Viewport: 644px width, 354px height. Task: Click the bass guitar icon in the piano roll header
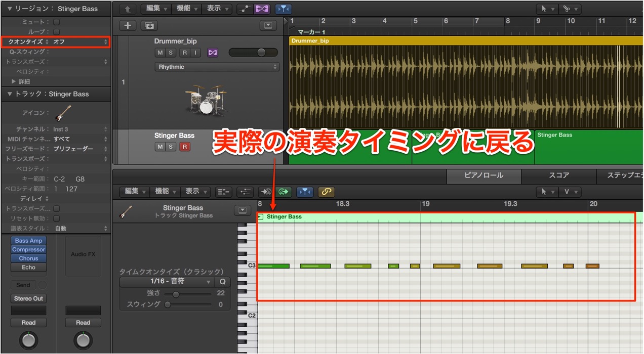pyautogui.click(x=125, y=211)
